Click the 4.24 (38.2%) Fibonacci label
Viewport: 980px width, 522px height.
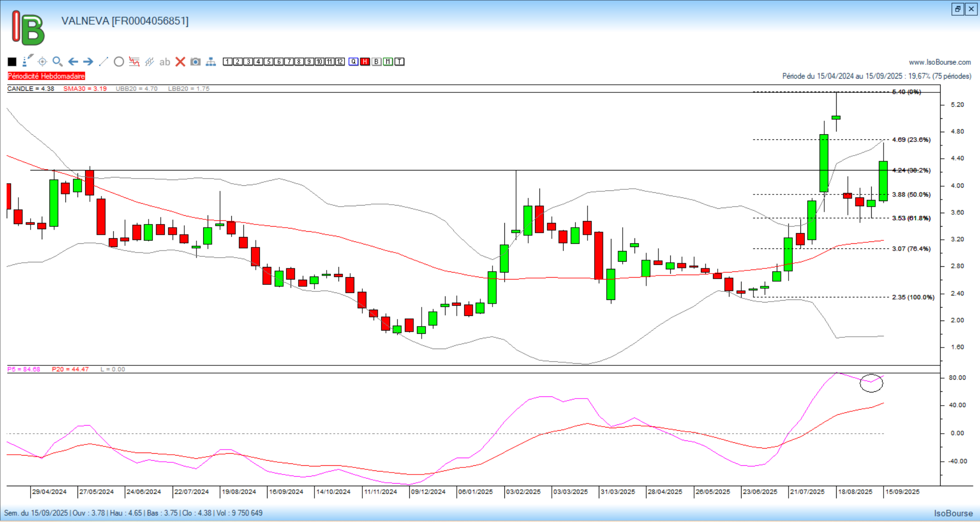pyautogui.click(x=911, y=170)
